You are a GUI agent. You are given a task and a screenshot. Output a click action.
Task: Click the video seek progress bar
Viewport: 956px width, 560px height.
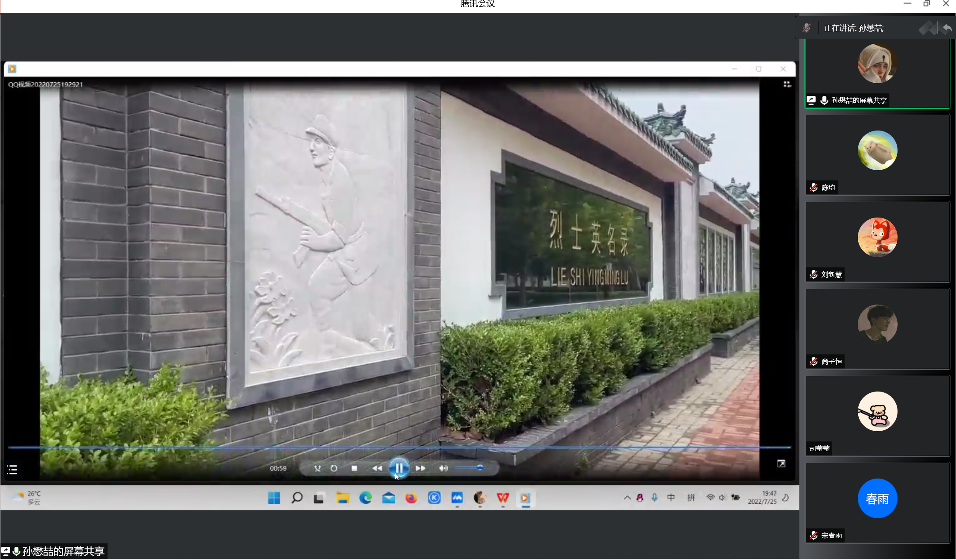[x=399, y=447]
